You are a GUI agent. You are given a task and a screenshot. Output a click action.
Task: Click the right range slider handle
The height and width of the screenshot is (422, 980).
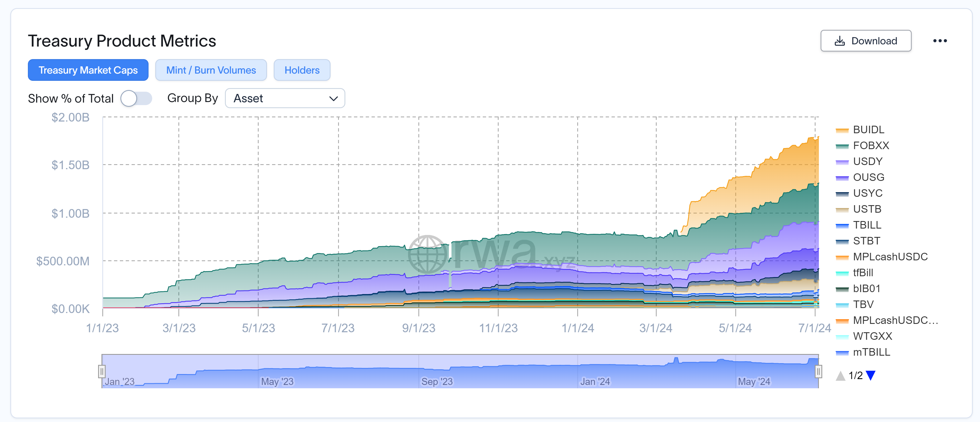[x=818, y=371]
